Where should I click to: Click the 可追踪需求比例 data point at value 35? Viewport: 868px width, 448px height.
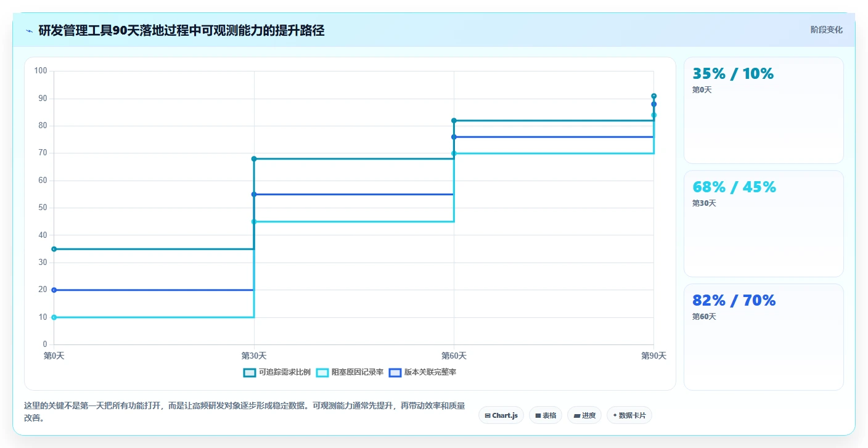(x=54, y=249)
